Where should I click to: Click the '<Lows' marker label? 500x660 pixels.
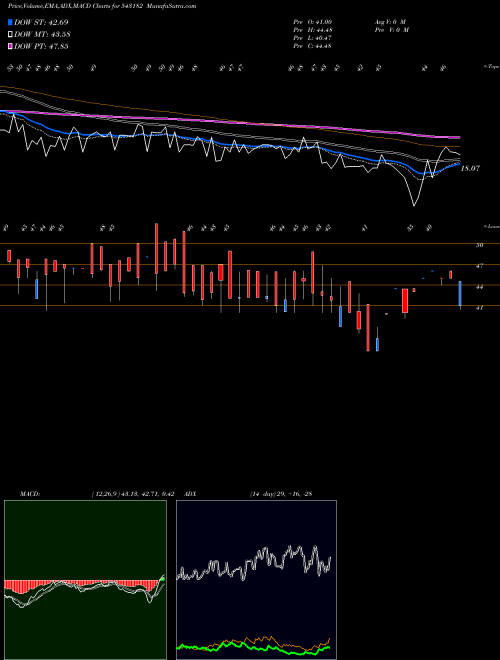(491, 226)
